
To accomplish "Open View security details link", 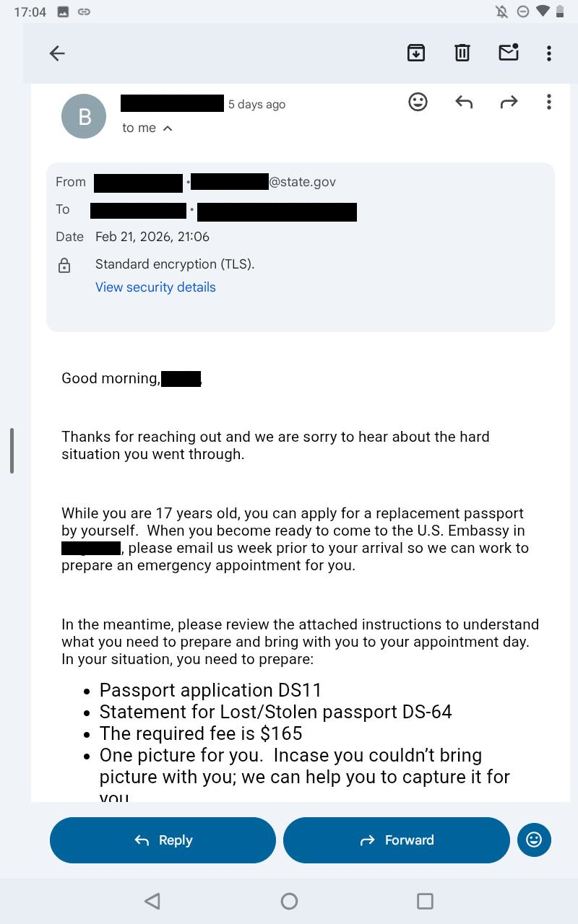I will pyautogui.click(x=155, y=287).
